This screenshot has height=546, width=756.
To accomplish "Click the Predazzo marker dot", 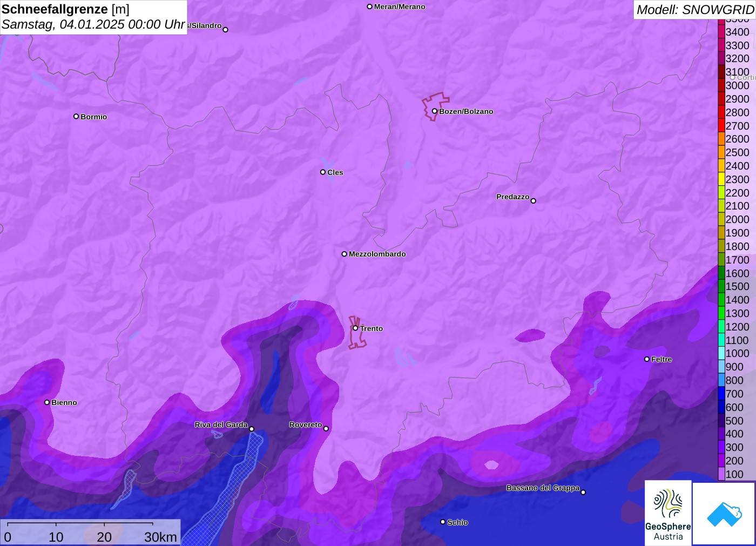I will point(533,201).
